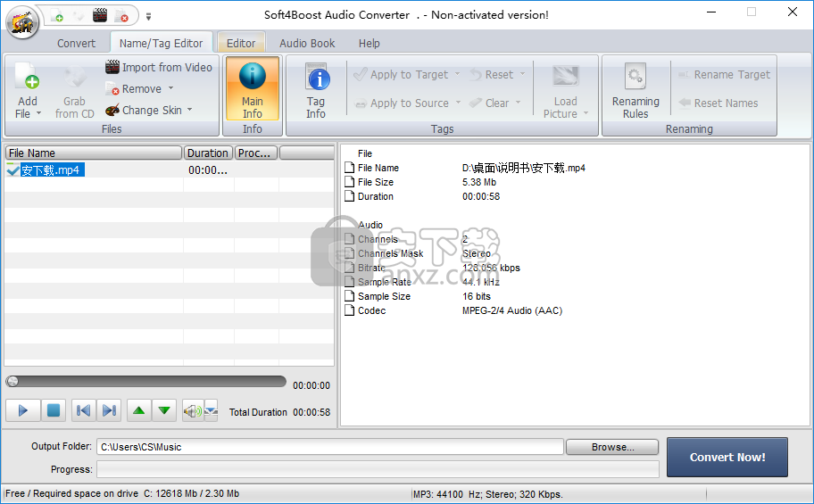Image resolution: width=814 pixels, height=504 pixels.
Task: Click the application logo menu button
Action: pos(22,23)
